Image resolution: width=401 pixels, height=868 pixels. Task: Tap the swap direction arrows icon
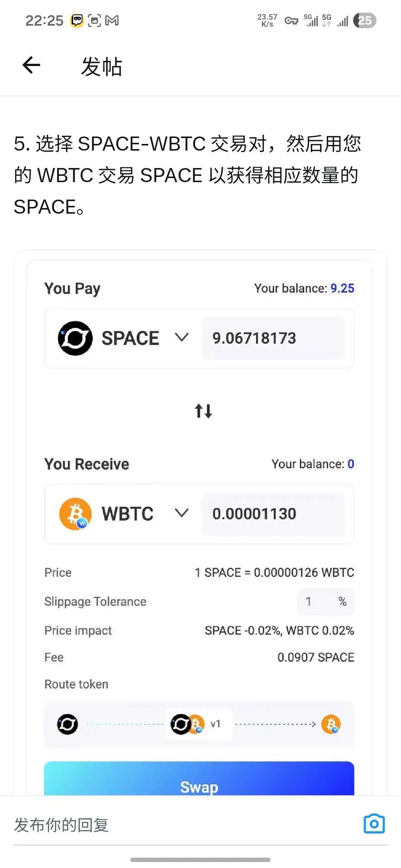coord(203,411)
